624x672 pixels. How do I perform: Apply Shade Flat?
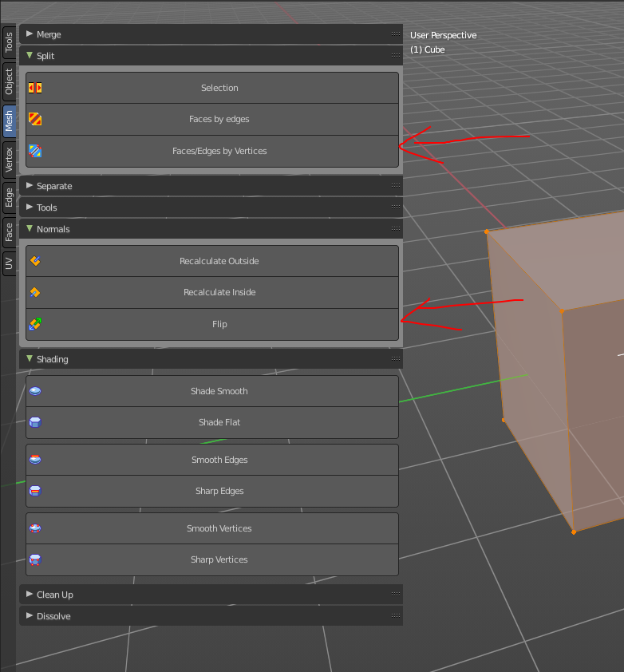click(212, 422)
